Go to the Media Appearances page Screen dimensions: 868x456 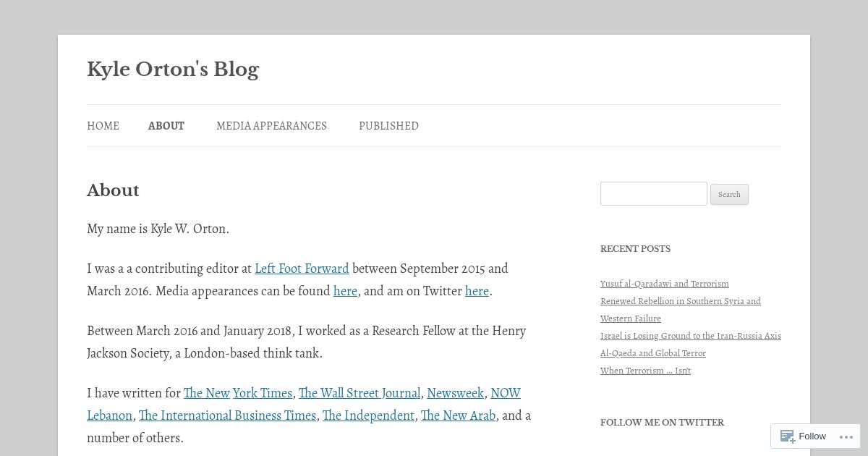[x=271, y=126]
